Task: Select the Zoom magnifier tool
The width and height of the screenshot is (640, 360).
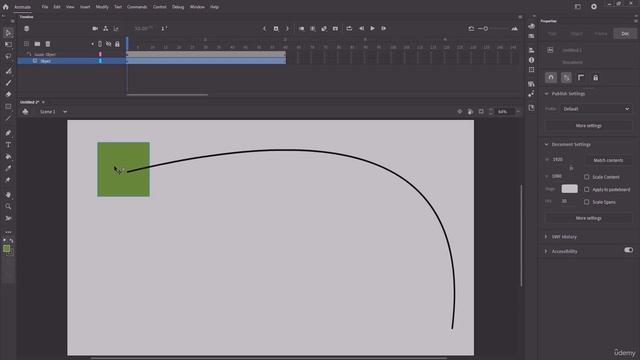Action: click(8, 207)
